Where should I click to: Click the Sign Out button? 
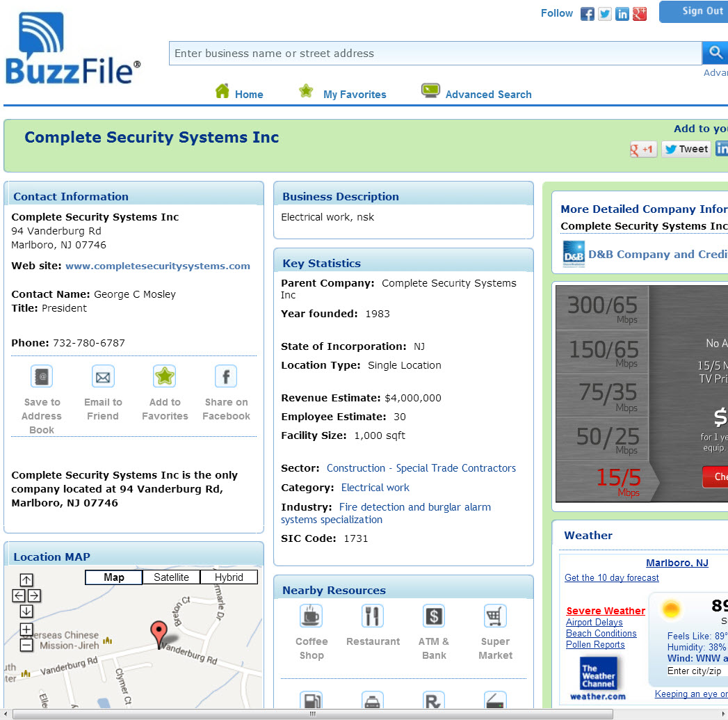click(694, 11)
